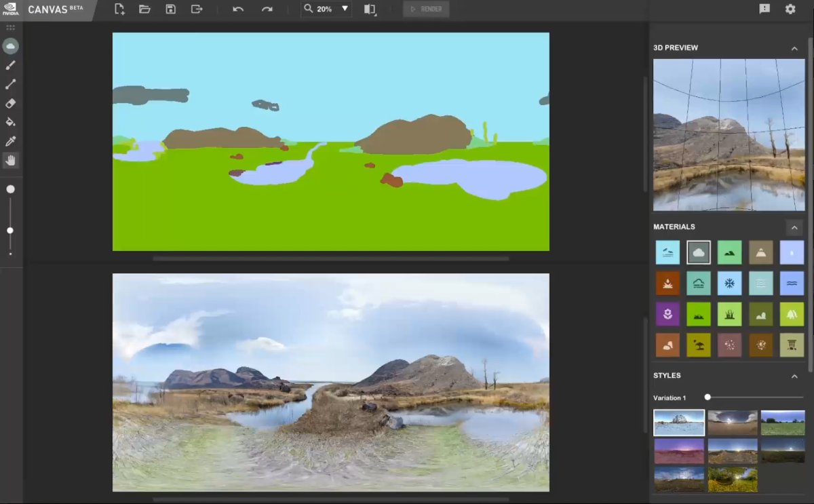Choose the purple sunset style thumbnail
This screenshot has height=504, width=814.
point(679,450)
